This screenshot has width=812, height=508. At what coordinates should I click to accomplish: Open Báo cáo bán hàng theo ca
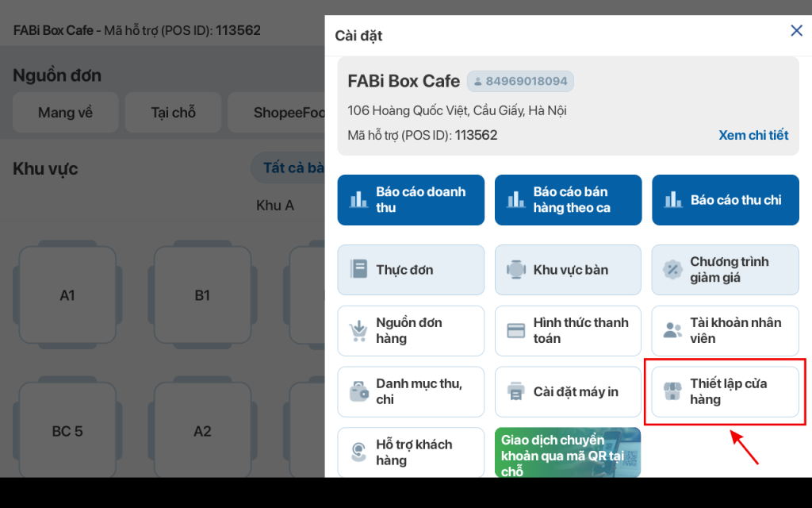click(568, 200)
